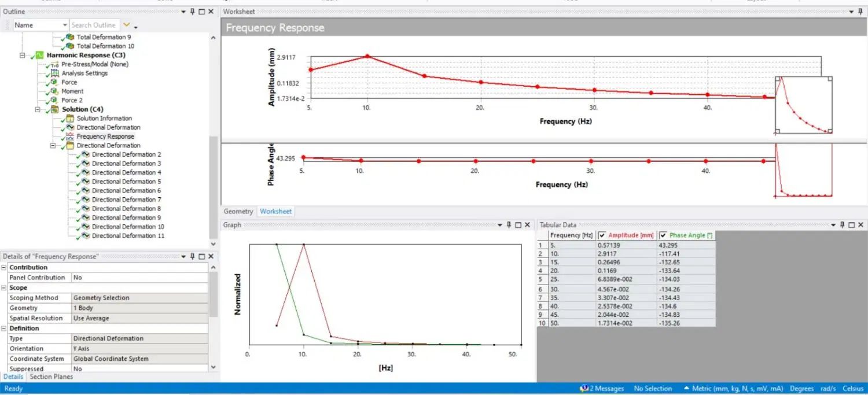Click the yellow outline filter chevron icon
Image resolution: width=868 pixels, height=395 pixels.
(x=127, y=25)
